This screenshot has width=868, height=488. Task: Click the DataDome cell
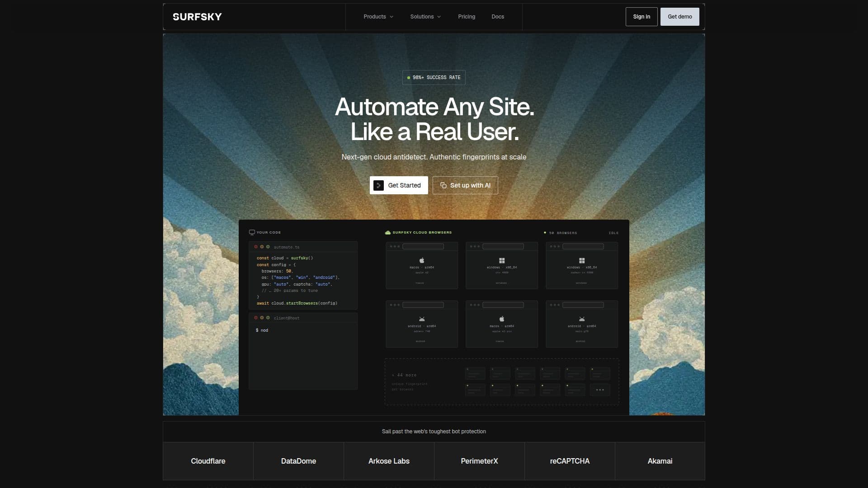(x=298, y=461)
